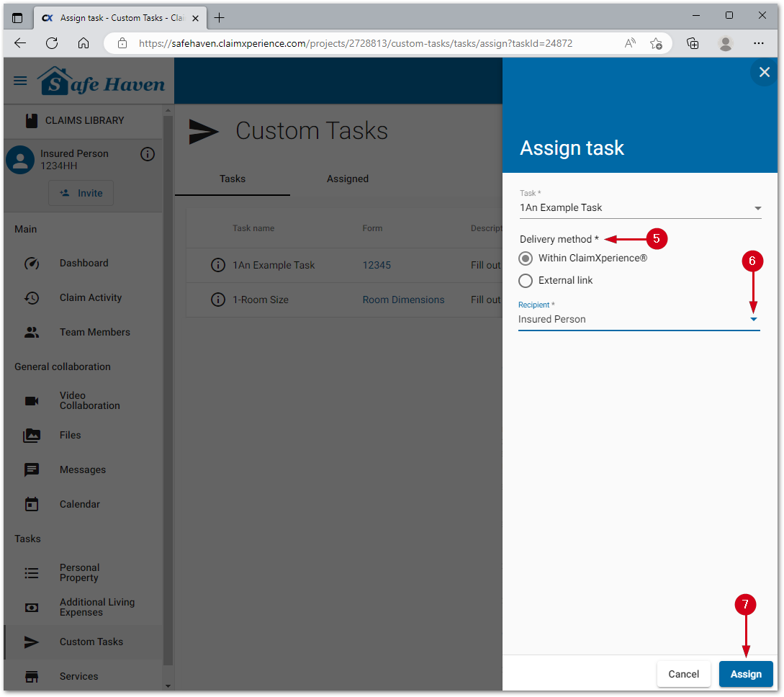Click info icon for 1An Example Task

[218, 265]
